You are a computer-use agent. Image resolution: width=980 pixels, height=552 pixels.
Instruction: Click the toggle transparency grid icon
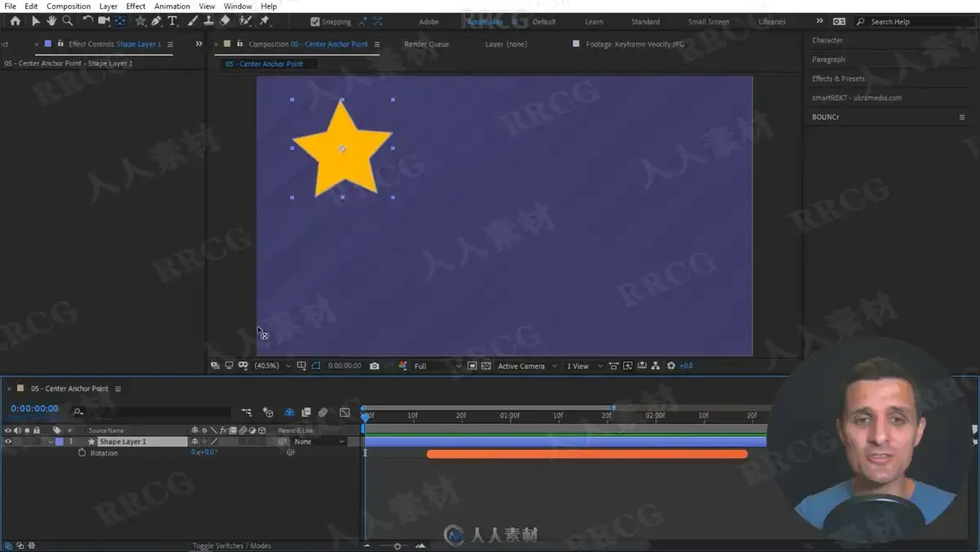pyautogui.click(x=486, y=366)
